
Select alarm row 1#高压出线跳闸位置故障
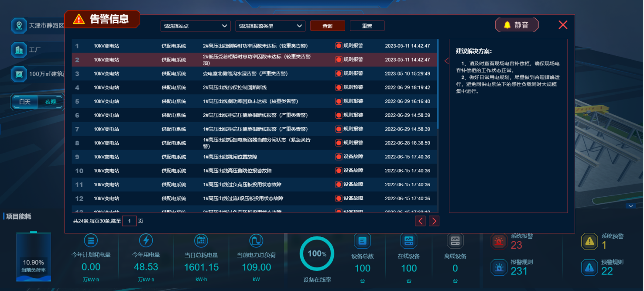click(254, 157)
